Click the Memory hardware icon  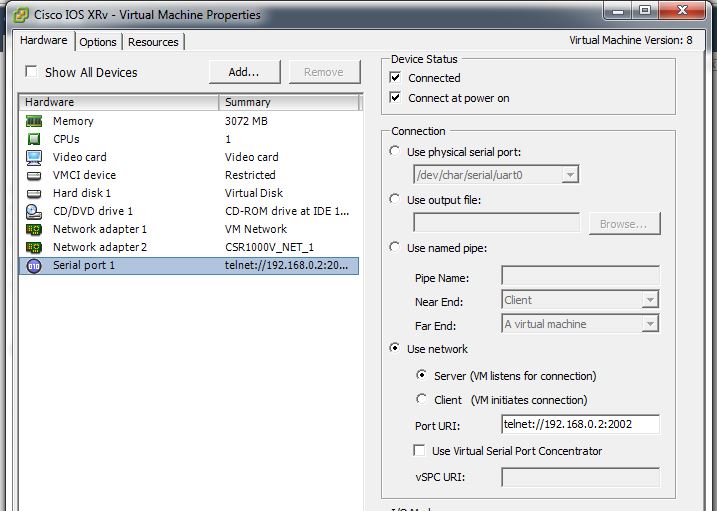pos(34,121)
